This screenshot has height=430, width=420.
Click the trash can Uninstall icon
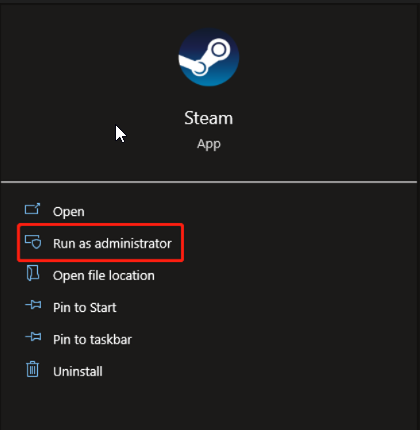[x=32, y=369]
